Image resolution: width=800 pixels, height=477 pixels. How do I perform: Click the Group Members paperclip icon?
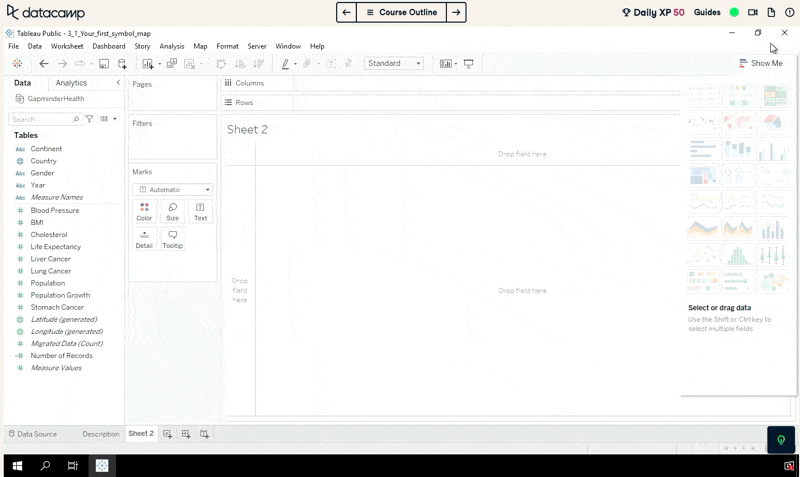pos(307,64)
